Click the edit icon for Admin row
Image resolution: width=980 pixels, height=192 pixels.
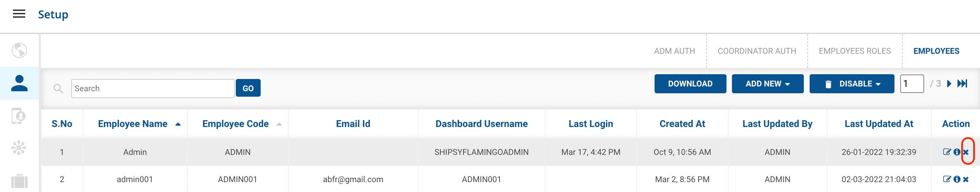pyautogui.click(x=947, y=152)
